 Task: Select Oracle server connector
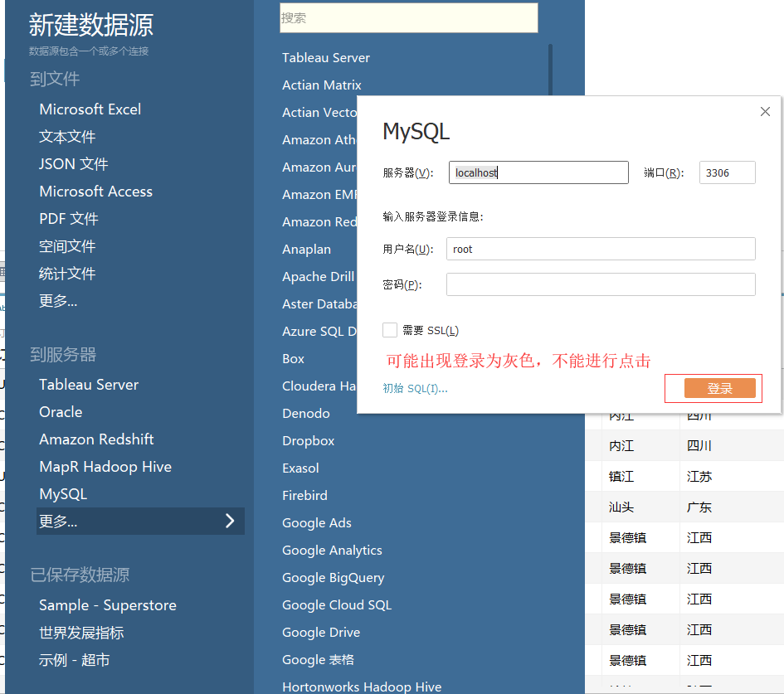61,412
